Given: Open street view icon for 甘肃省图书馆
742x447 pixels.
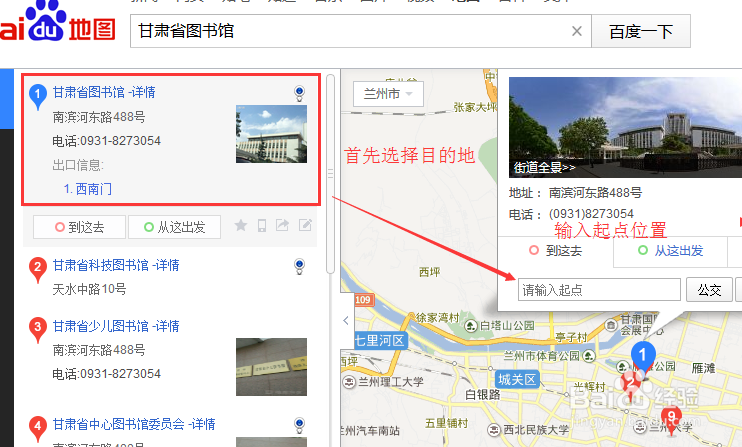Looking at the screenshot, I should point(299,93).
